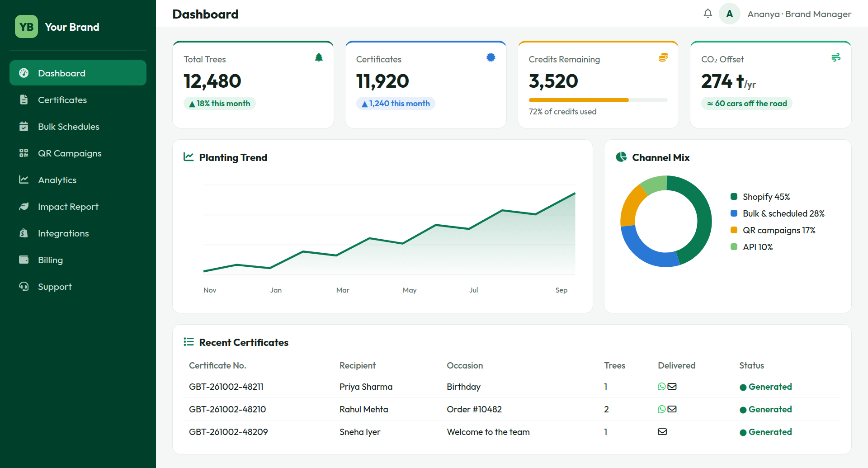Open the Ananya user avatar

pos(729,14)
